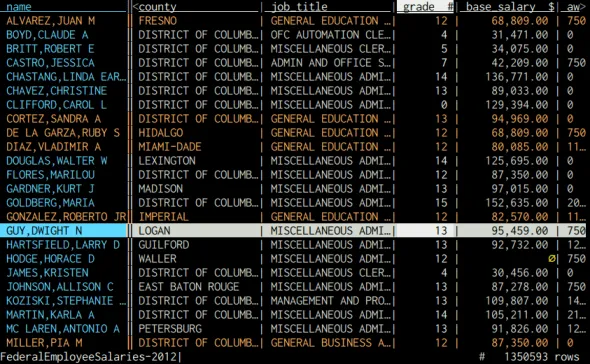Click the name MC LAREN,ANTONIO A

point(63,329)
